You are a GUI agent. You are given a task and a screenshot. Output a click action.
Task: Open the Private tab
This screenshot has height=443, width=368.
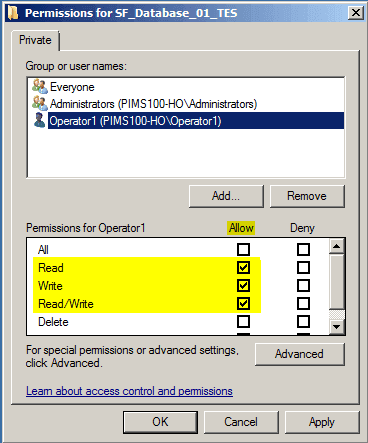click(x=35, y=40)
